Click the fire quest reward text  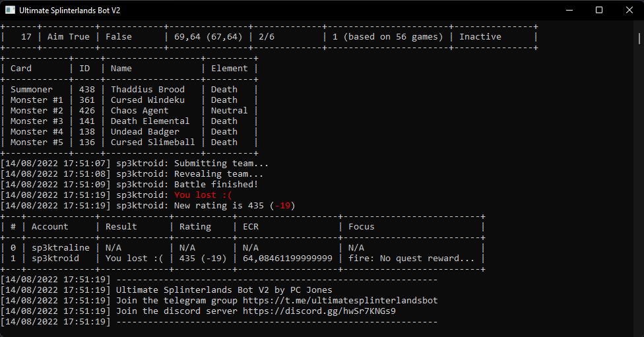tap(411, 259)
